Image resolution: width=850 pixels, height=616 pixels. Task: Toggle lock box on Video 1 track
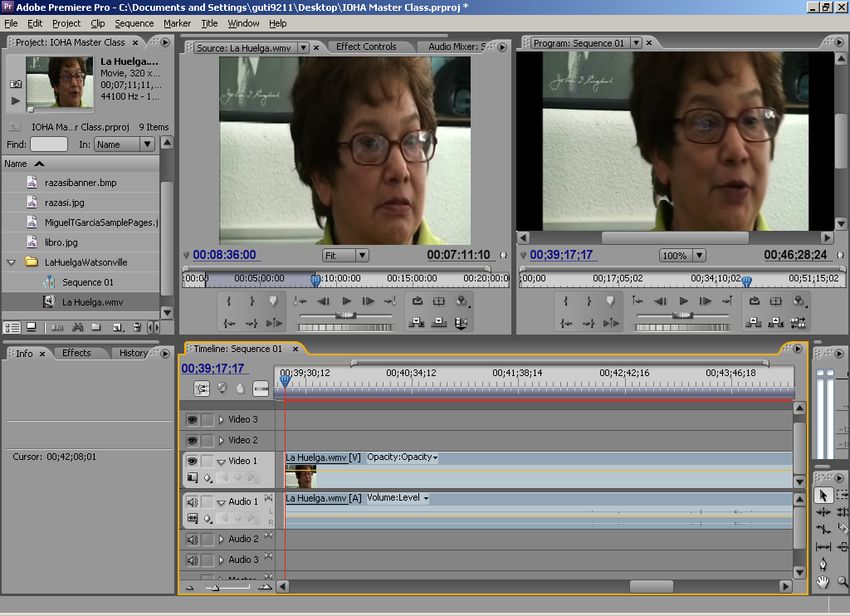tap(207, 461)
